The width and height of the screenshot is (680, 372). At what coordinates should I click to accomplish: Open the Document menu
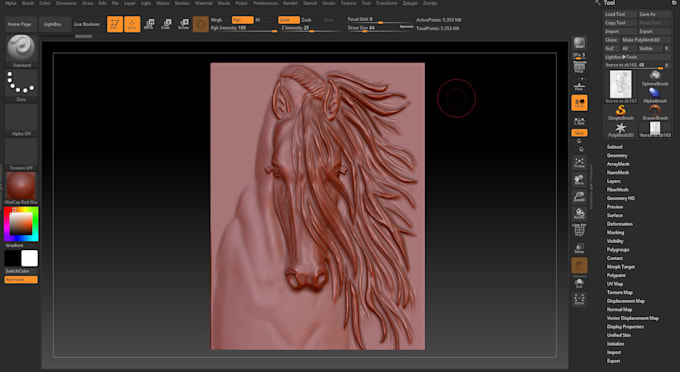coord(66,3)
